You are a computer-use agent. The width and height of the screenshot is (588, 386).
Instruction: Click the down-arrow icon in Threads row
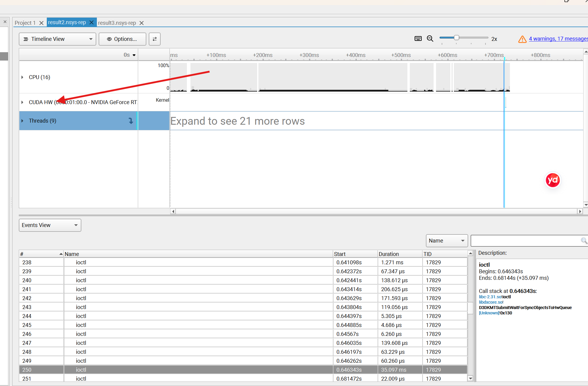(x=131, y=121)
